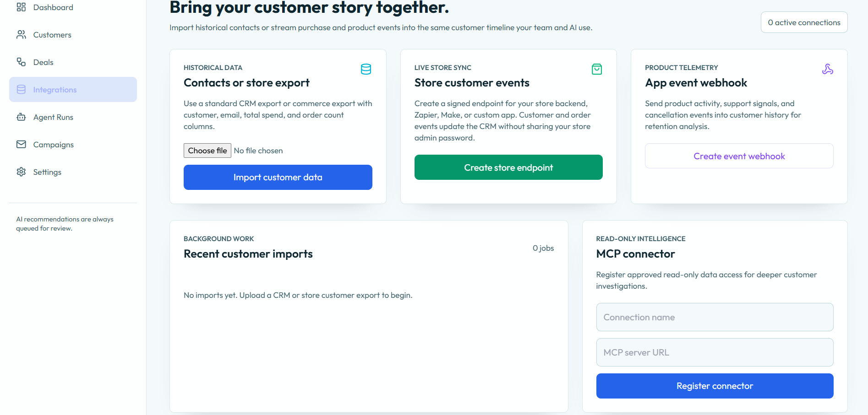The image size is (868, 415).
Task: Click the Campaigns envelope icon
Action: point(21,145)
